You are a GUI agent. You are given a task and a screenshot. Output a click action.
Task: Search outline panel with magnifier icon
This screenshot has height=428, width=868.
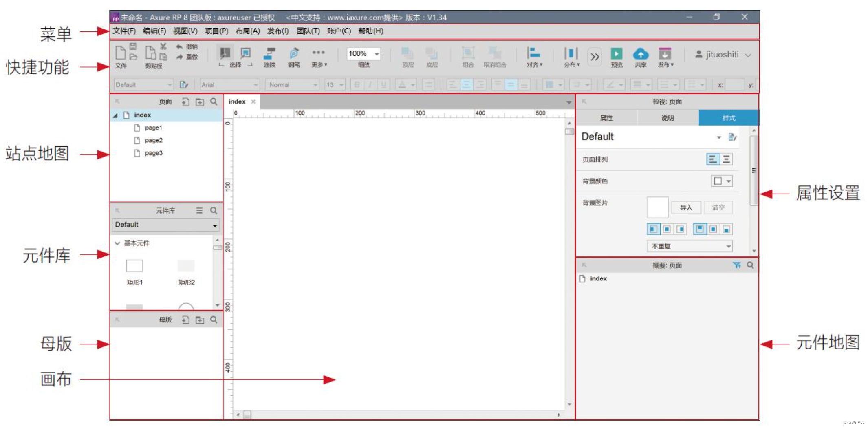pos(750,265)
